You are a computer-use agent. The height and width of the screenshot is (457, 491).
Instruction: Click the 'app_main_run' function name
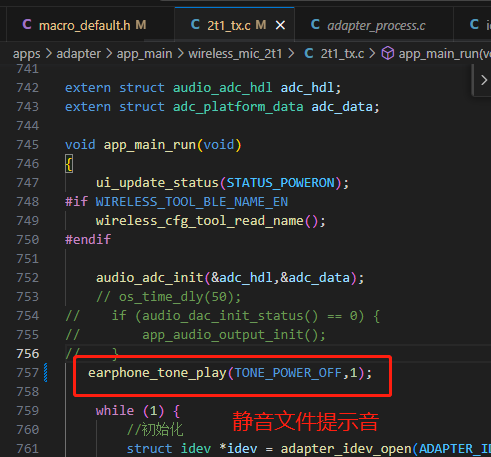pos(150,145)
